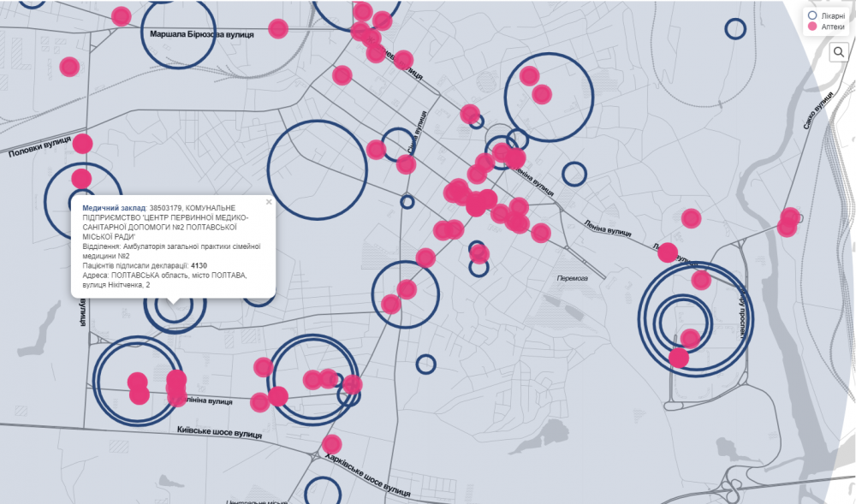Select the large empty hospital circle right of popup
The height and width of the screenshot is (504, 856).
[x=317, y=169]
